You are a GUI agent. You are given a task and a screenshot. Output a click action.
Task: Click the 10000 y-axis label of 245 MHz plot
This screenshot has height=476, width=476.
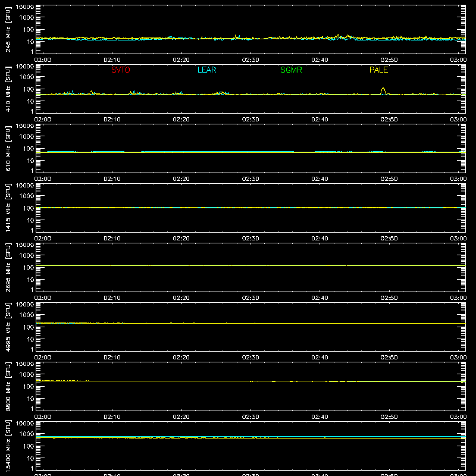[25, 7]
